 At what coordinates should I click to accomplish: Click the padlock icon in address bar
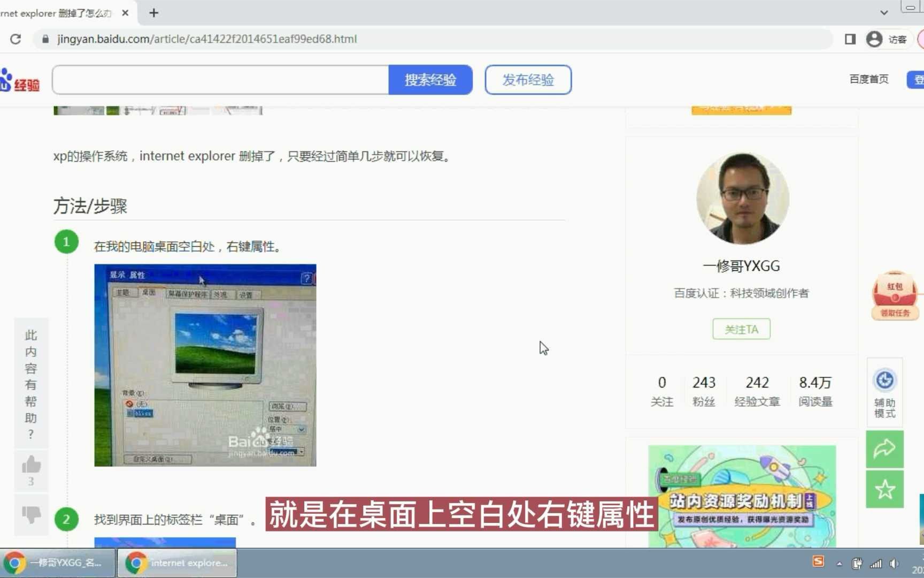tap(46, 39)
